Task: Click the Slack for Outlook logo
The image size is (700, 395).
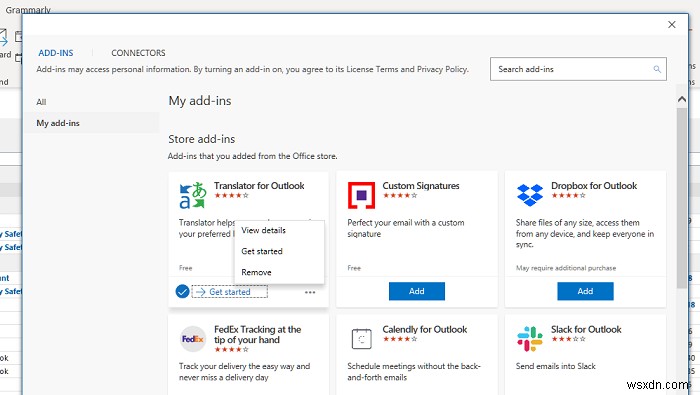Action: coord(530,339)
